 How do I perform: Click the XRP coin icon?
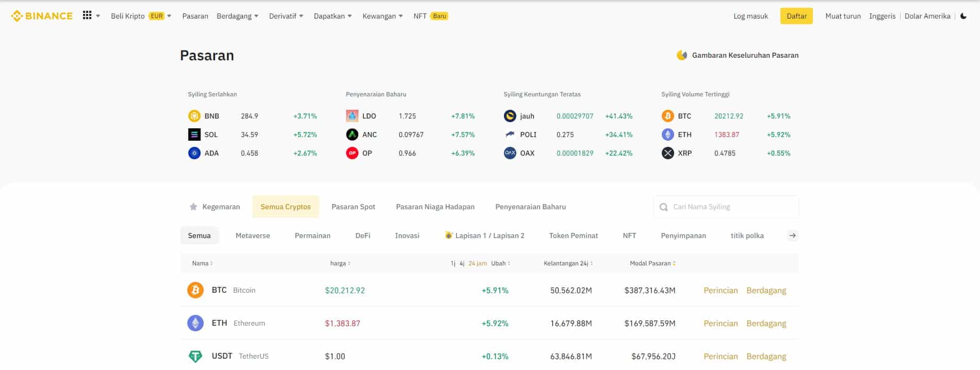[x=667, y=153]
